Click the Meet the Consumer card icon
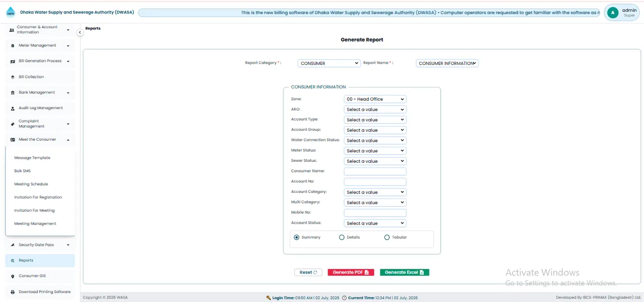 pos(13,140)
